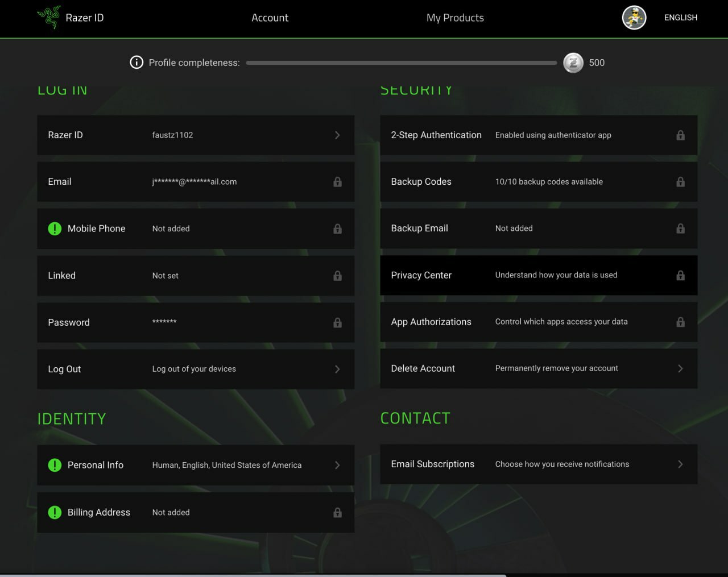Viewport: 728px width, 577px height.
Task: Click the profile completeness progress bar
Action: 402,63
